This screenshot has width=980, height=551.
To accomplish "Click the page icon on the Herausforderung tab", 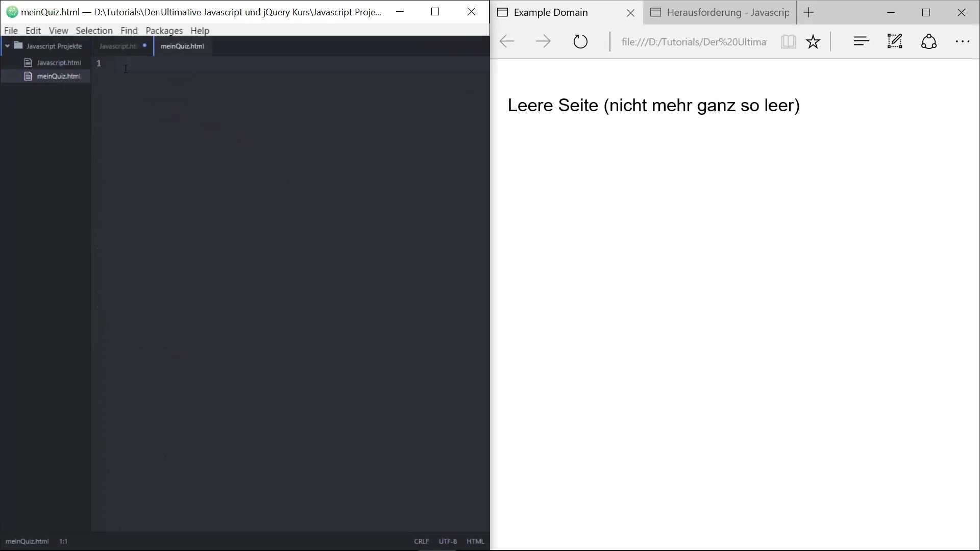I will pyautogui.click(x=656, y=12).
